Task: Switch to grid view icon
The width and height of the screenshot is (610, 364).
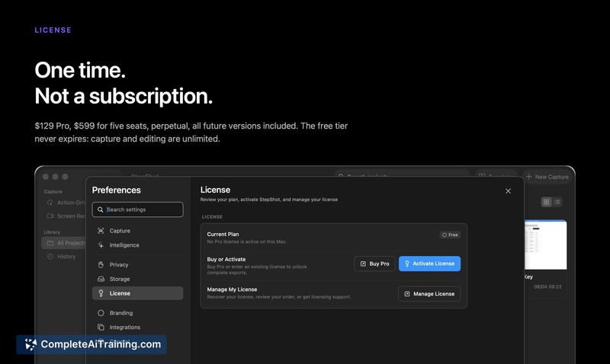Action: coord(546,202)
